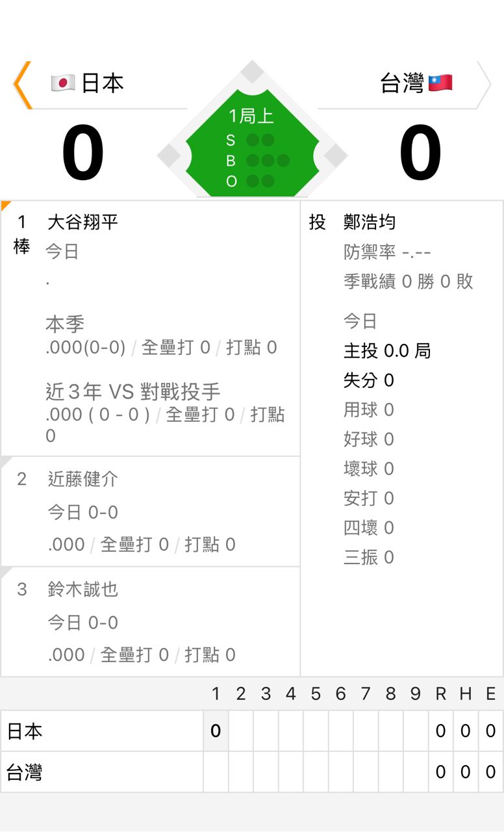Click the orange left arrow chevron
Viewport: 504px width, 832px height.
point(22,84)
